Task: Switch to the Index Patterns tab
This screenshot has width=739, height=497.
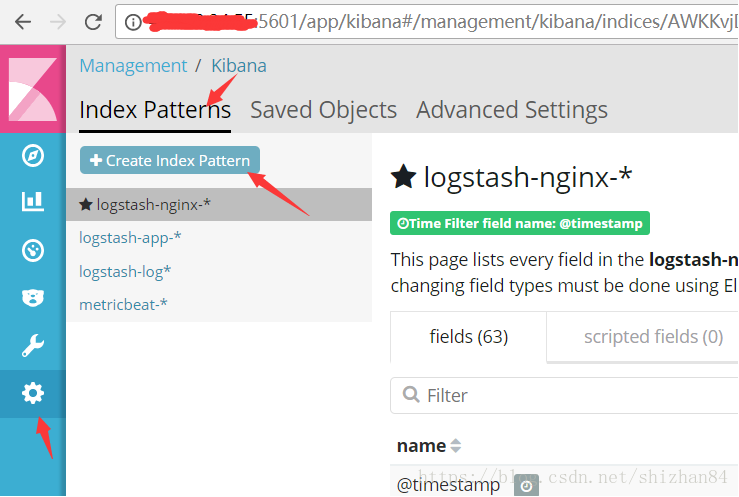Action: pos(155,110)
